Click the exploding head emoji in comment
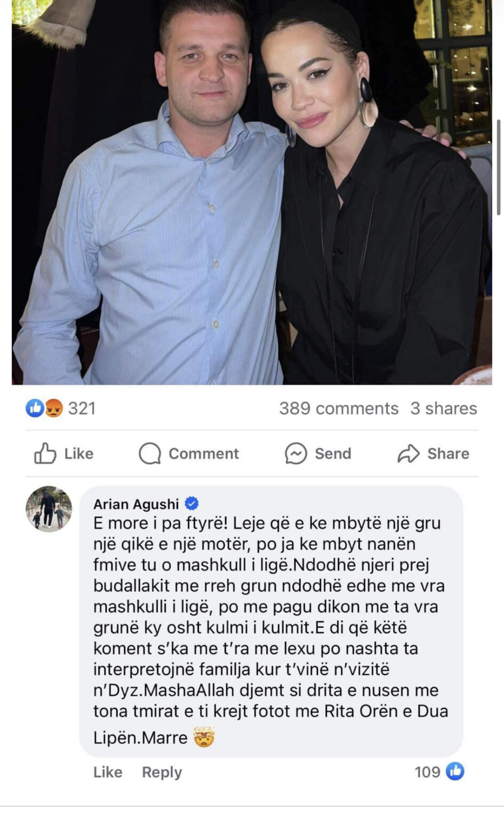The image size is (504, 820). [204, 737]
